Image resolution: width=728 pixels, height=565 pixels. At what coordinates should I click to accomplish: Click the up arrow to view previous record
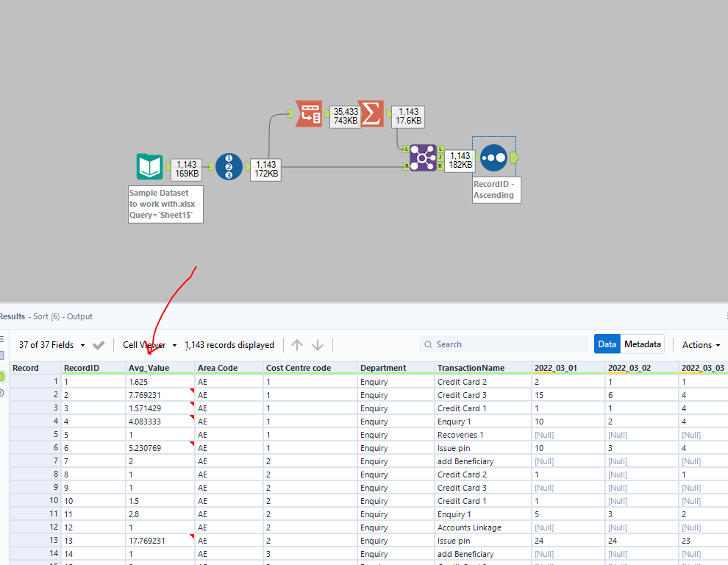[297, 344]
